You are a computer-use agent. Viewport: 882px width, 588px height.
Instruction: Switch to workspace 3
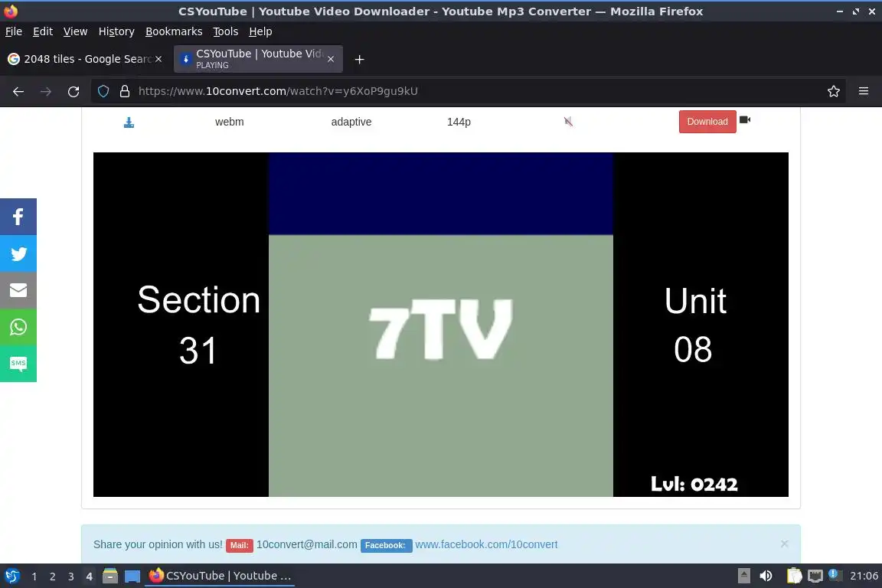[71, 577]
